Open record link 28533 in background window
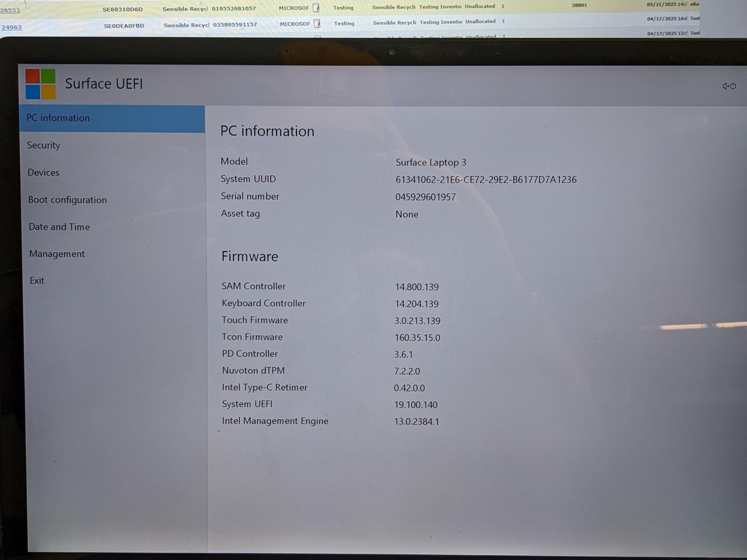 [10, 10]
